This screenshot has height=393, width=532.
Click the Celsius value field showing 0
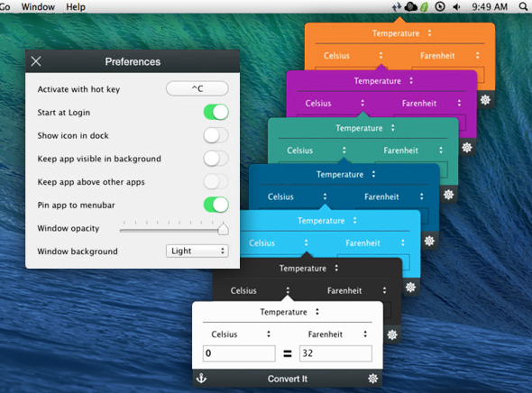[x=239, y=353]
